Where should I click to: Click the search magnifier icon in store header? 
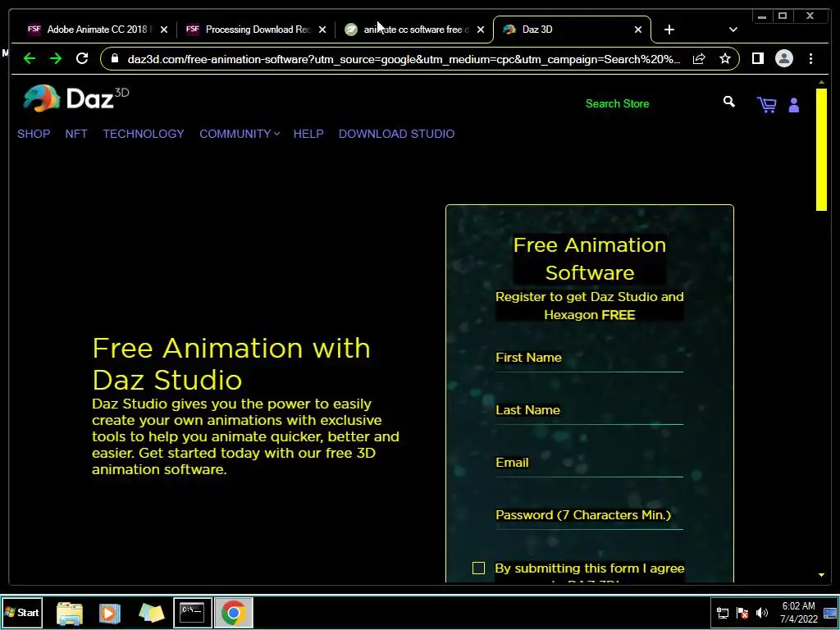[728, 102]
